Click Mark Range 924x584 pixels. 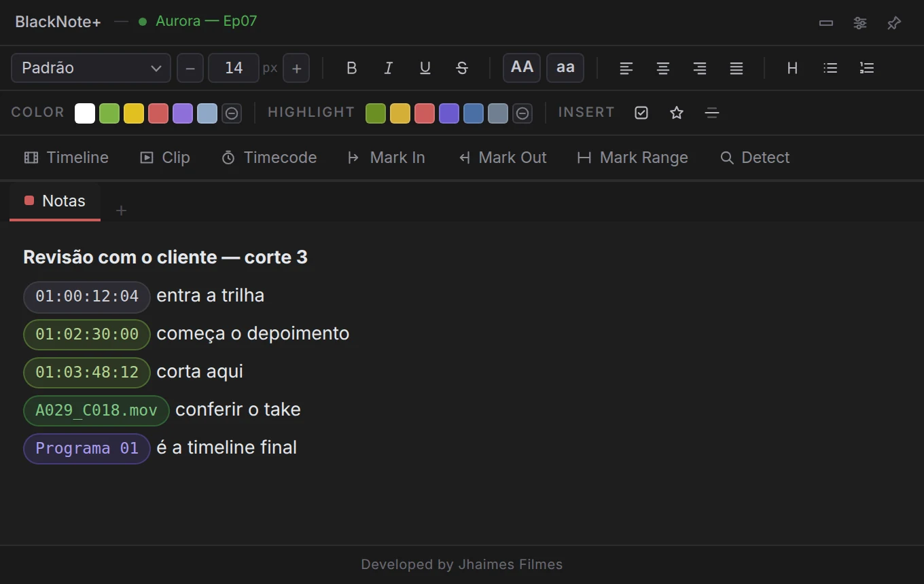633,158
